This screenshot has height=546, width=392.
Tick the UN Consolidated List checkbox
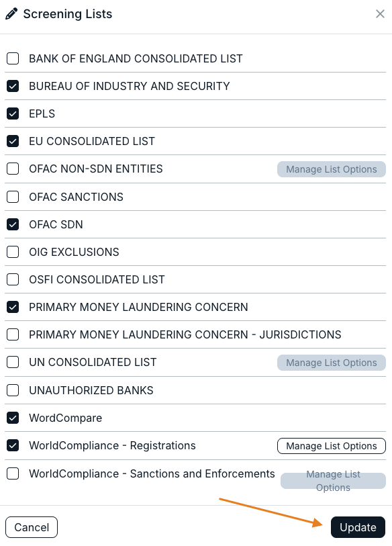13,362
